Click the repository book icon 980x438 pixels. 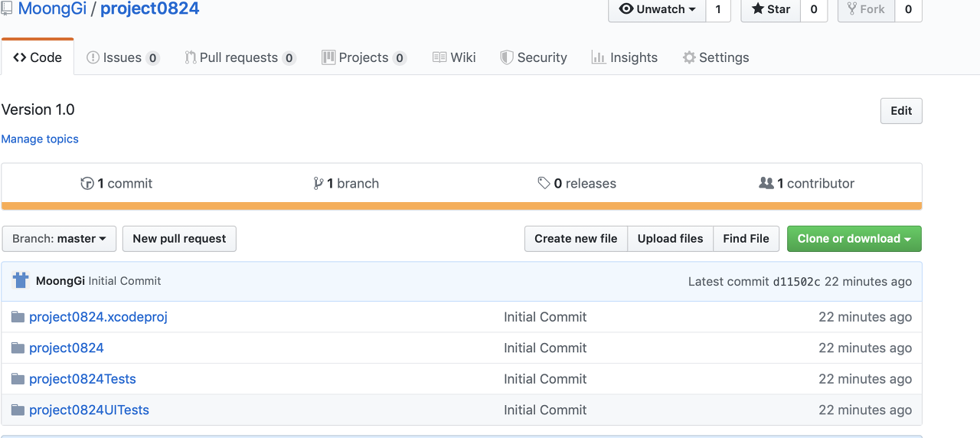tap(7, 8)
